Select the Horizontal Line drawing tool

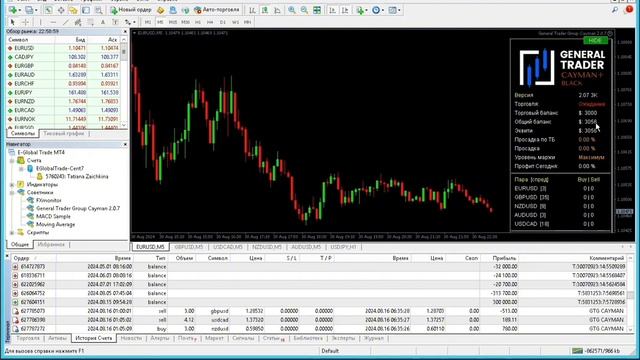pos(53,22)
